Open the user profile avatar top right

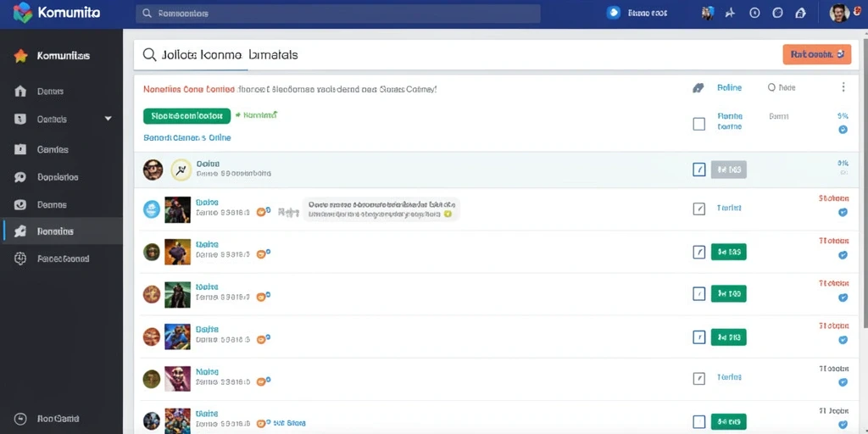tap(839, 13)
